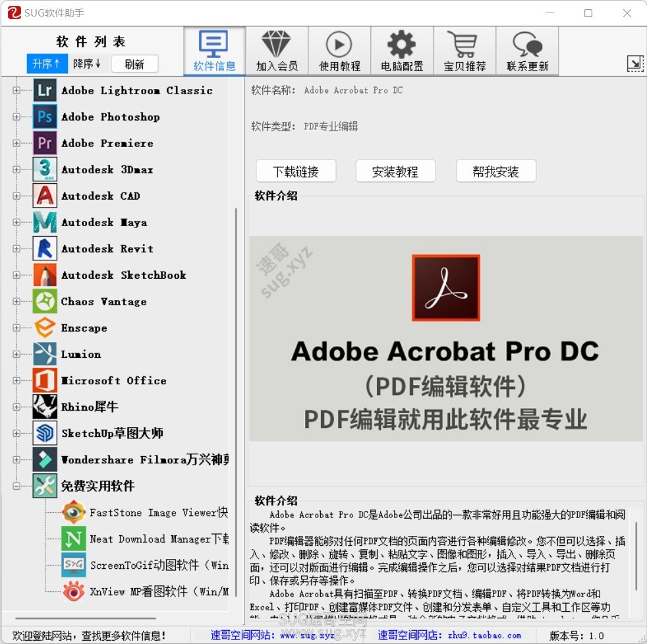Click the 下载链接 button

296,171
